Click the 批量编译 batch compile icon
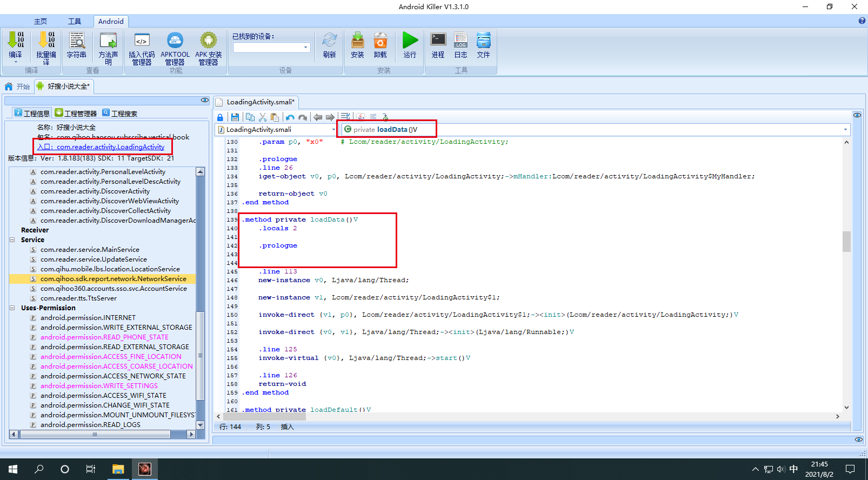Screen dimensions: 868x480 click(x=46, y=41)
